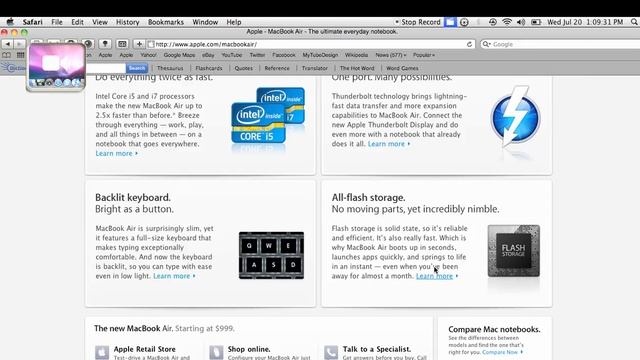Open the Apple menu
The width and height of the screenshot is (640, 360).
(x=10, y=22)
